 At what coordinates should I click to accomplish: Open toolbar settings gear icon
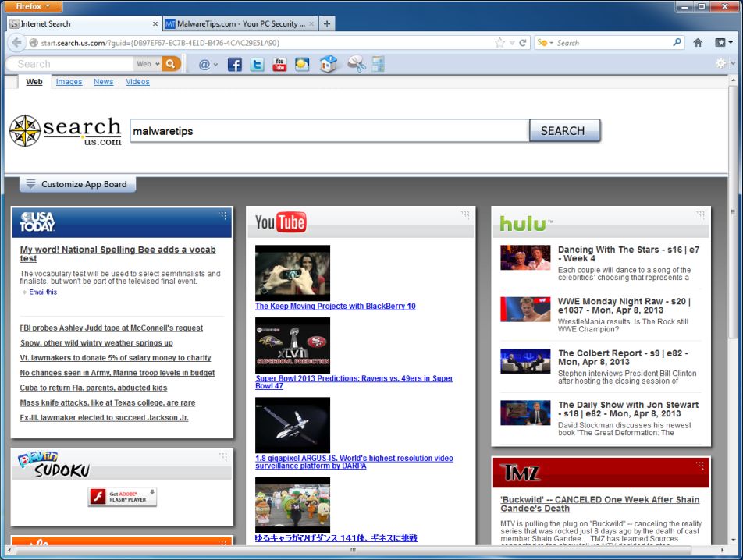(x=720, y=63)
